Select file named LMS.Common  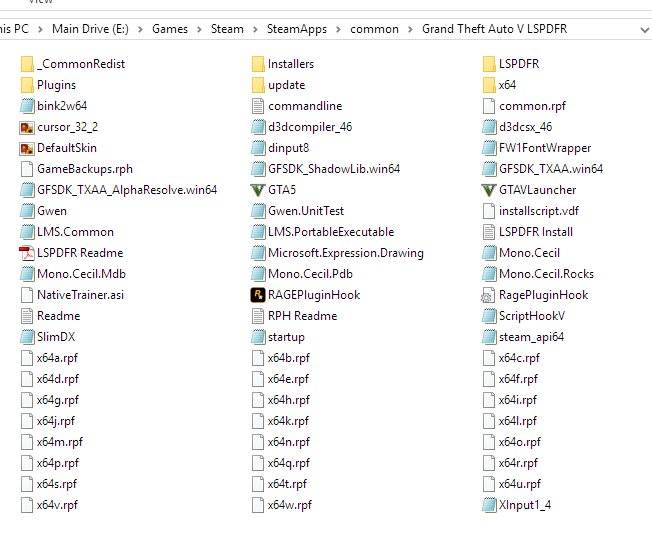tap(75, 232)
